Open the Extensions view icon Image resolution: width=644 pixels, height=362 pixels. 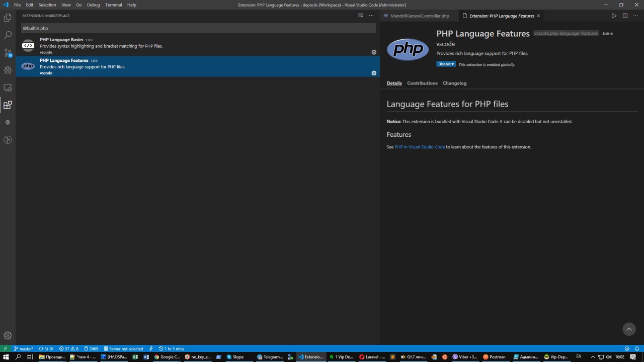8,105
